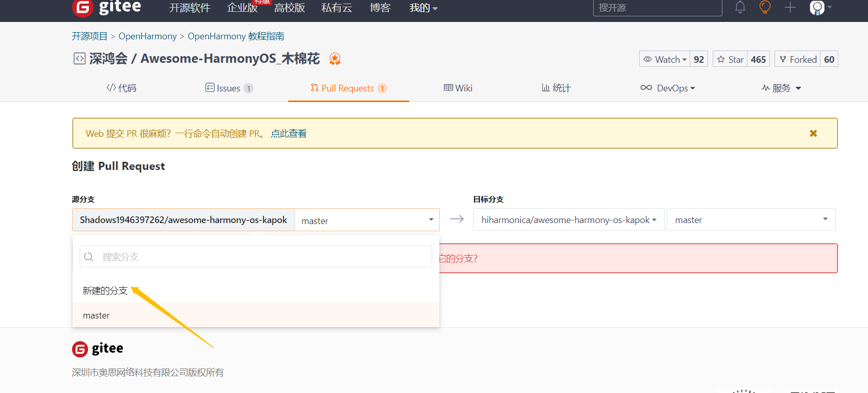Viewport: 868px width, 393px height.
Task: Open the target repository hiharmonica dropdown
Action: click(569, 219)
